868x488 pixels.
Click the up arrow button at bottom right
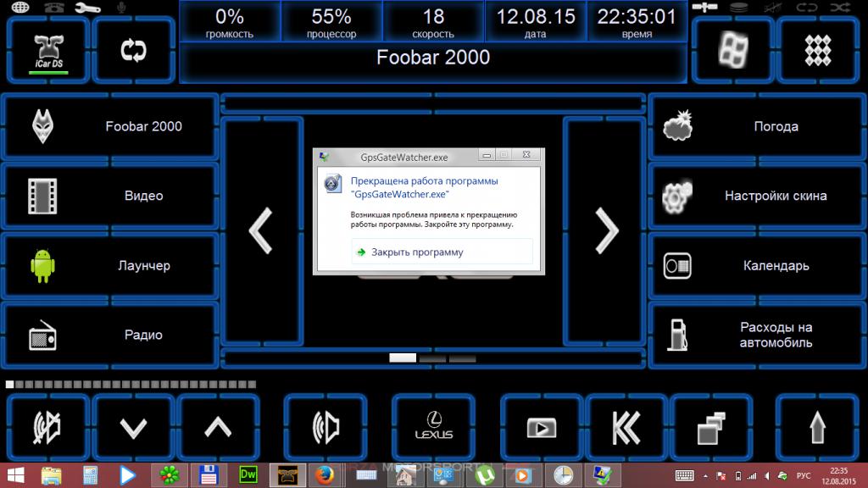(818, 428)
